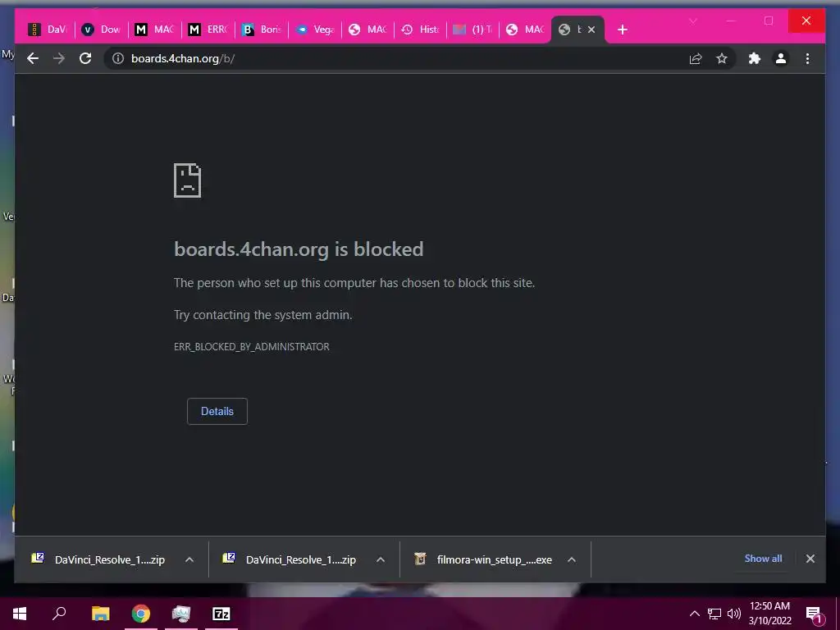The width and height of the screenshot is (840, 630).
Task: Click Show all downloads link
Action: point(763,558)
